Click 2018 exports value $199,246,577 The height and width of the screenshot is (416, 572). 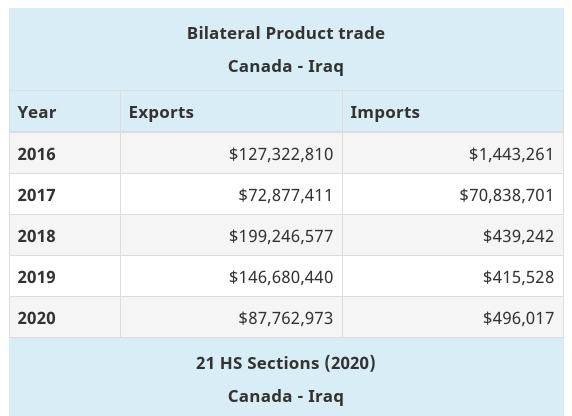(281, 236)
